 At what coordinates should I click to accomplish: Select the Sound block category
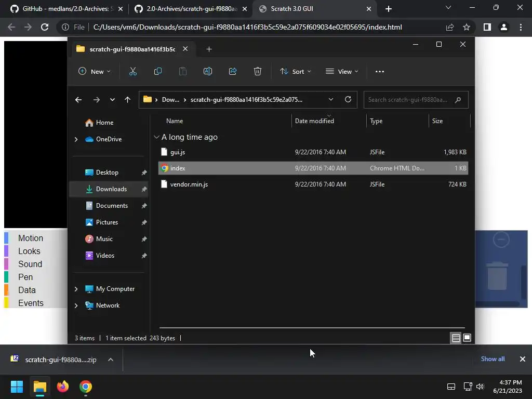30,264
